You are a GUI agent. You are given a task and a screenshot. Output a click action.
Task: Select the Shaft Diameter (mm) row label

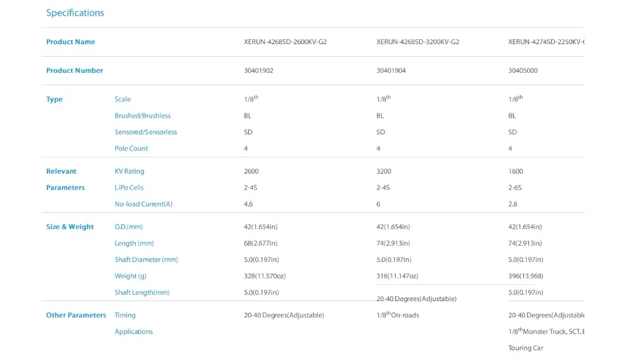(x=146, y=259)
